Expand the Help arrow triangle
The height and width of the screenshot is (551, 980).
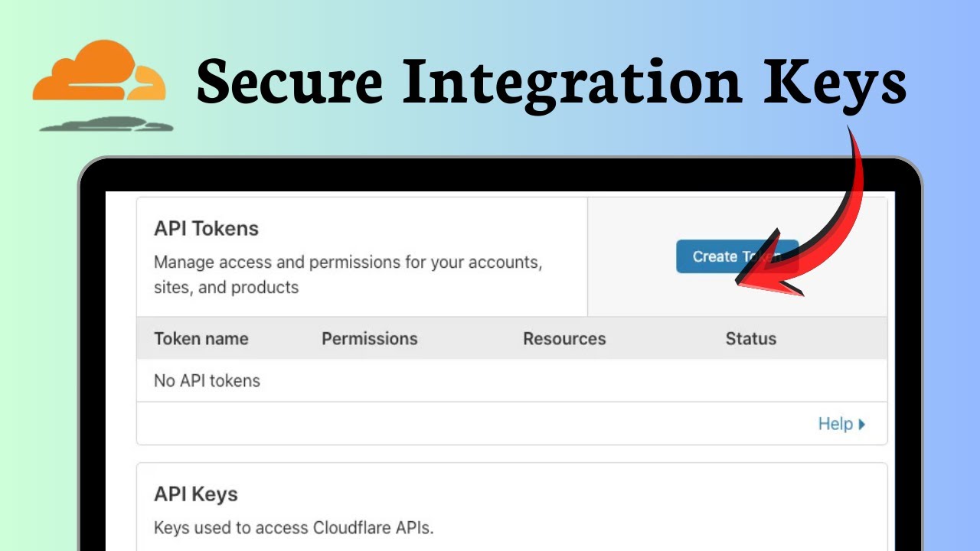(862, 424)
